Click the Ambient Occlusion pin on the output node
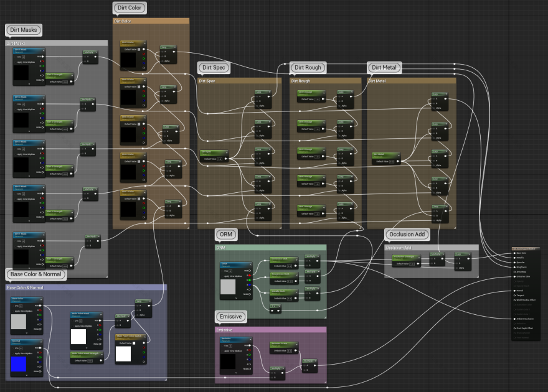 pyautogui.click(x=514, y=319)
